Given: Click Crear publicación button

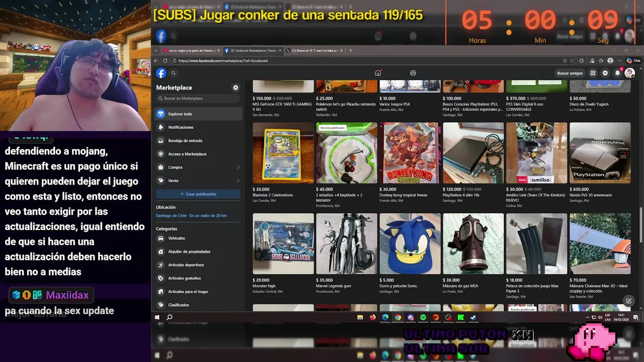Looking at the screenshot, I should pyautogui.click(x=199, y=194).
